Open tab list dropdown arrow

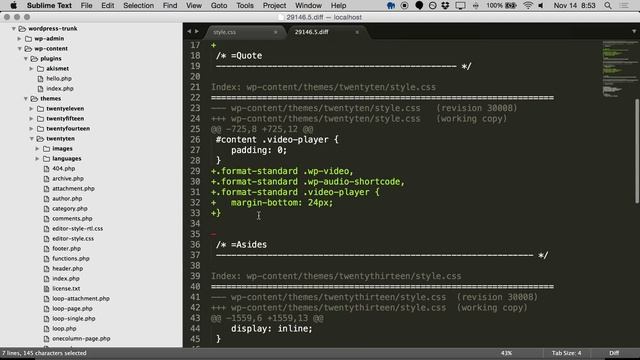click(x=633, y=31)
